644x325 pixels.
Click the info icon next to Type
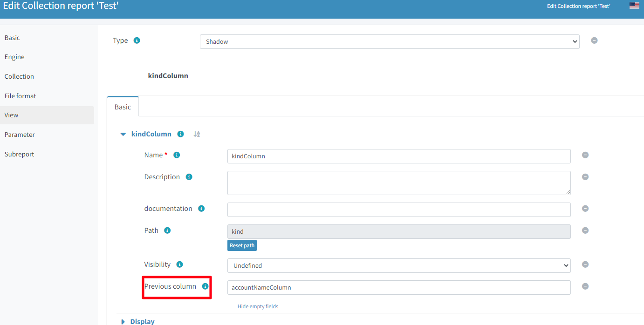click(137, 41)
